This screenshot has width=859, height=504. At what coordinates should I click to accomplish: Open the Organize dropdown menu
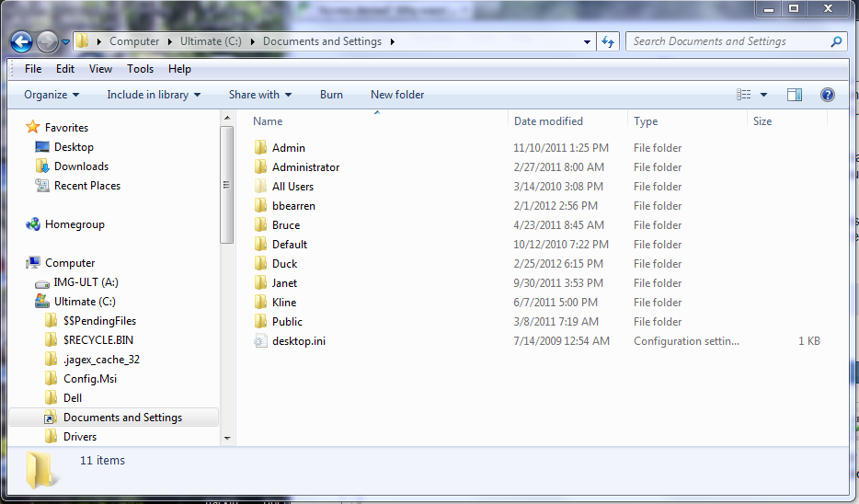pyautogui.click(x=52, y=95)
